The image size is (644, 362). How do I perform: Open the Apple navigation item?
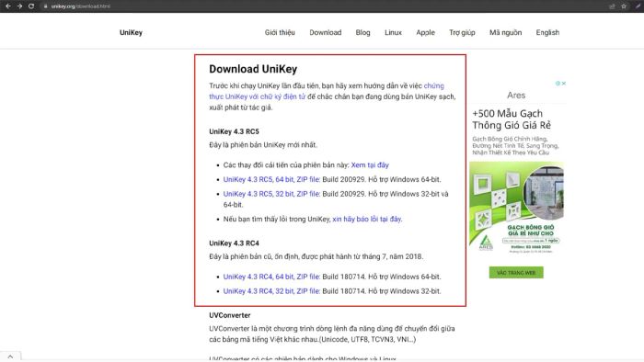click(x=425, y=32)
